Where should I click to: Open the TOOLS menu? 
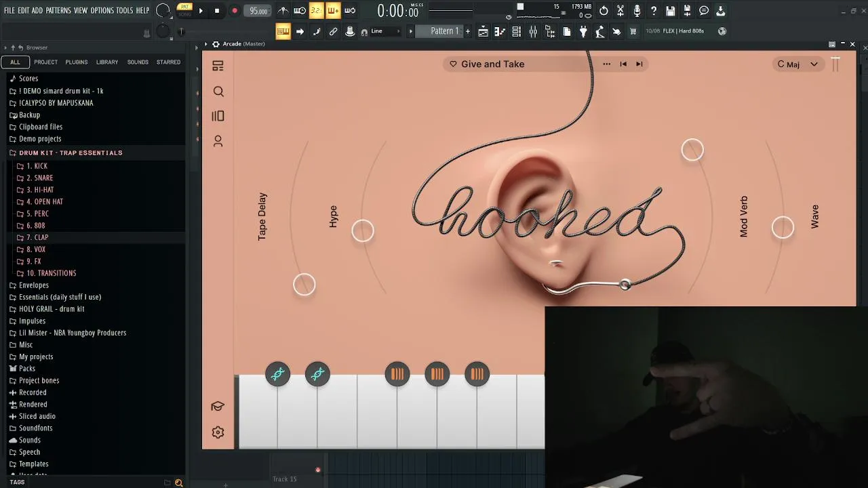tap(124, 11)
